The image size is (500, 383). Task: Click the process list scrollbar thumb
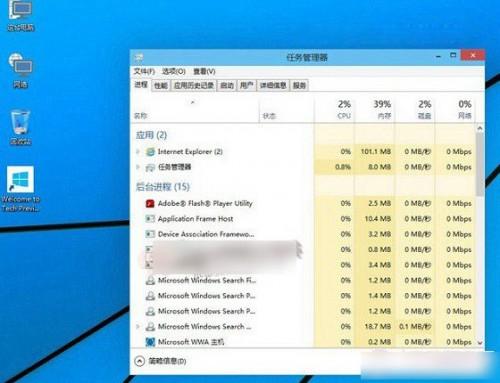click(480, 165)
